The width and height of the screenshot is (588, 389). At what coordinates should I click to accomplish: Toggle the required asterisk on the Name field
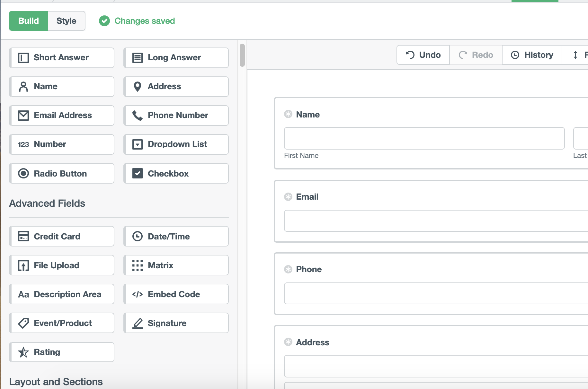click(x=288, y=114)
